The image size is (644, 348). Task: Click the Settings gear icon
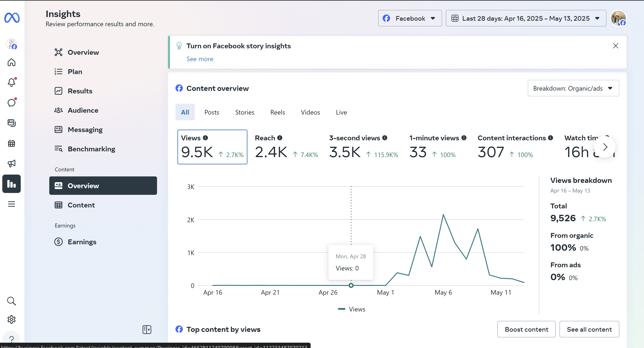pyautogui.click(x=12, y=319)
